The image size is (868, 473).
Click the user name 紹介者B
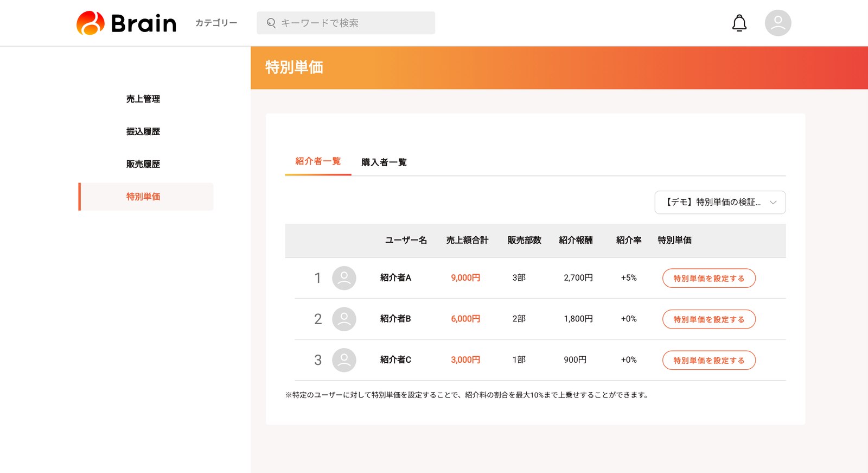tap(395, 319)
